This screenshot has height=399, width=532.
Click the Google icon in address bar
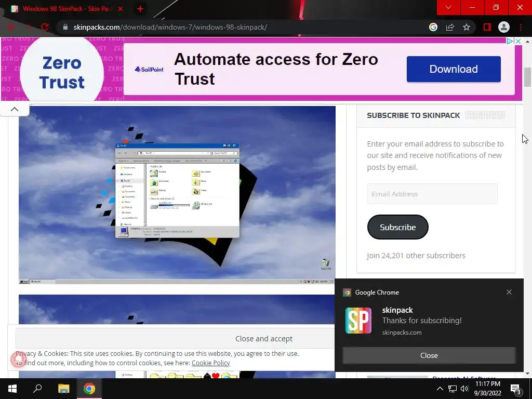pyautogui.click(x=433, y=27)
